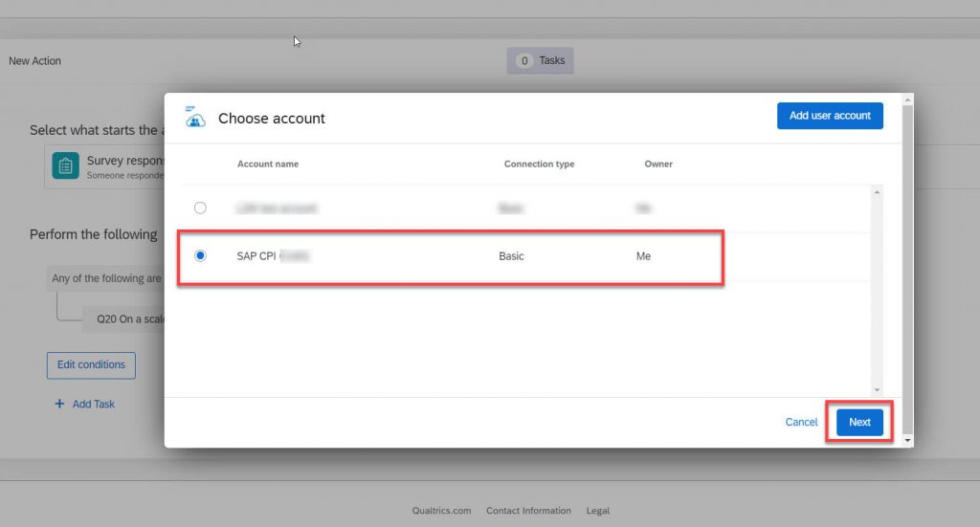Click Next to continue
The width and height of the screenshot is (980, 527).
[859, 422]
